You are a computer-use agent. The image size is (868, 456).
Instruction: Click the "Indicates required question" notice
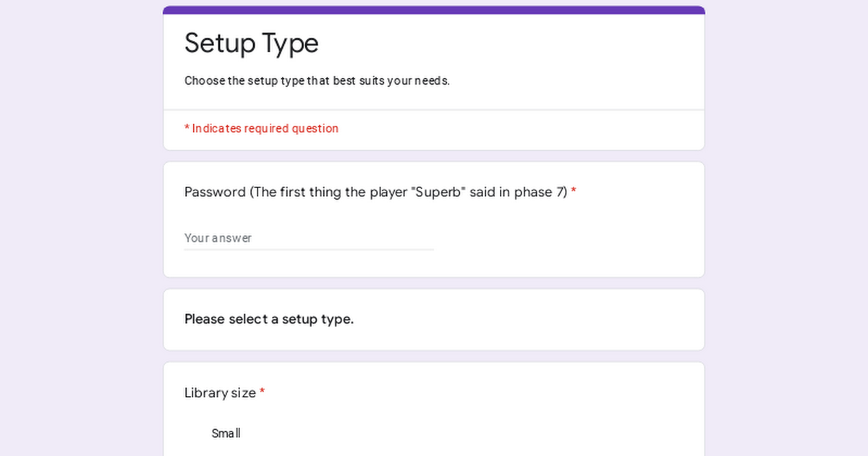coord(265,129)
